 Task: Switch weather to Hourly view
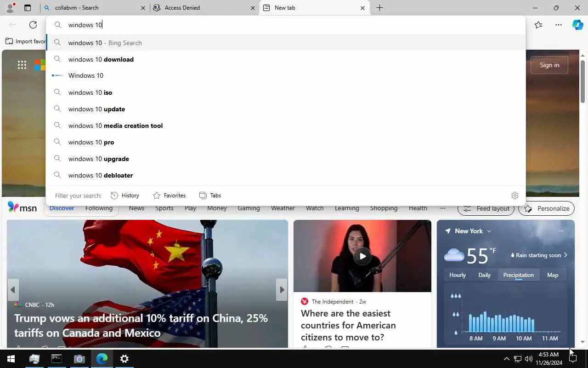coord(457,275)
